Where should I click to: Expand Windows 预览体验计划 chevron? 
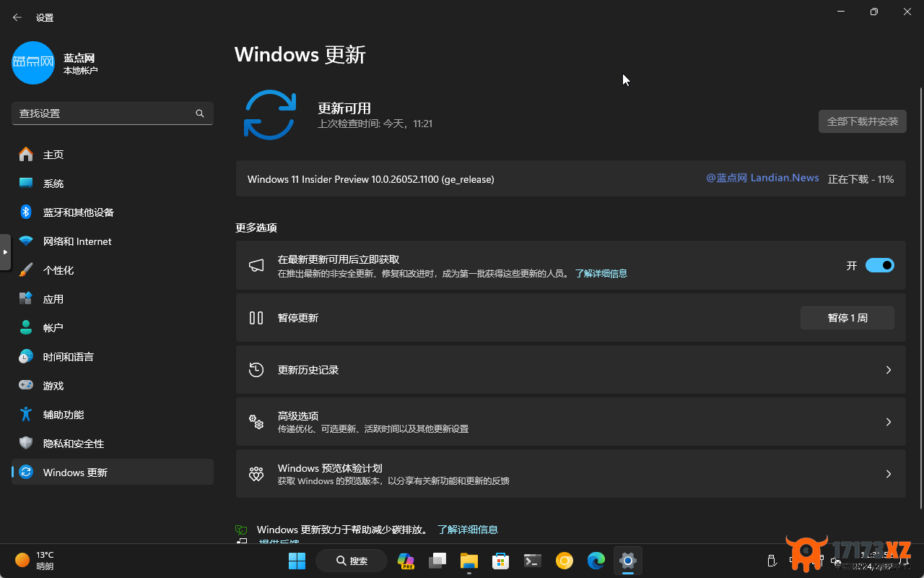[889, 474]
